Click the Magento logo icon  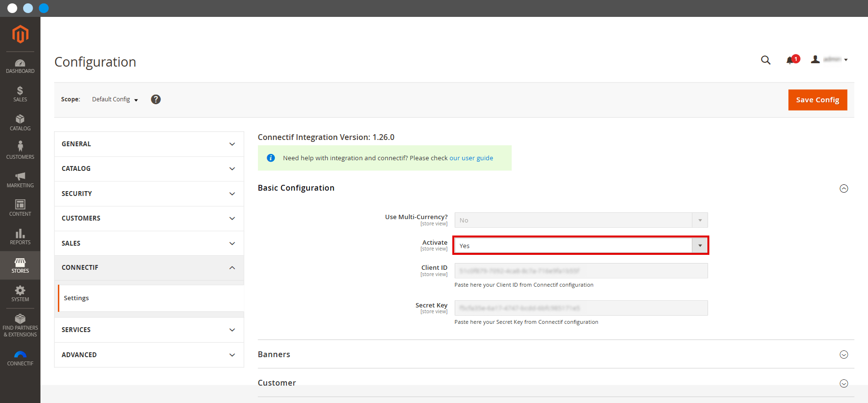(x=20, y=34)
